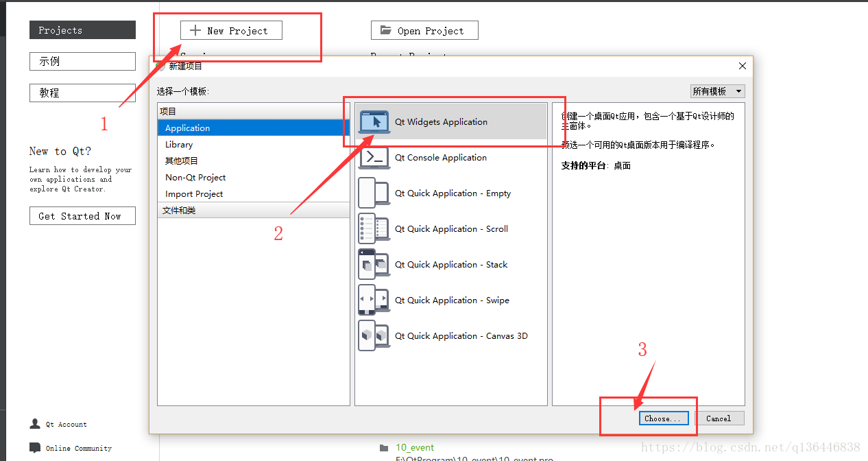Select Non-Qt Project category

(254, 177)
